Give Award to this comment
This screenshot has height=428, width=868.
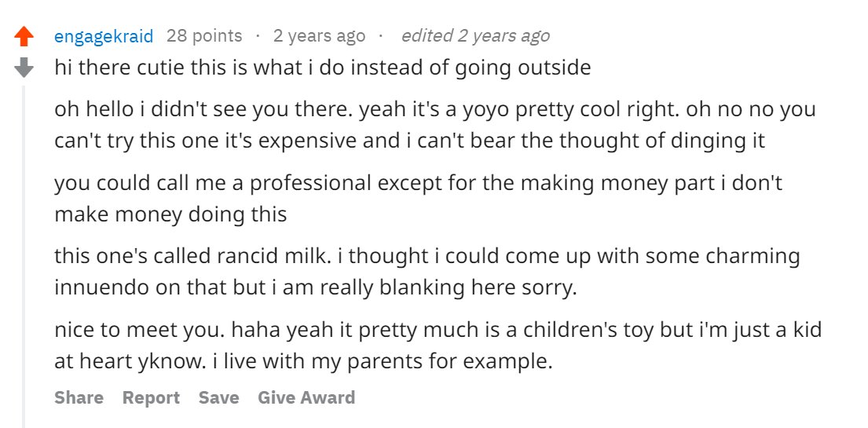306,398
